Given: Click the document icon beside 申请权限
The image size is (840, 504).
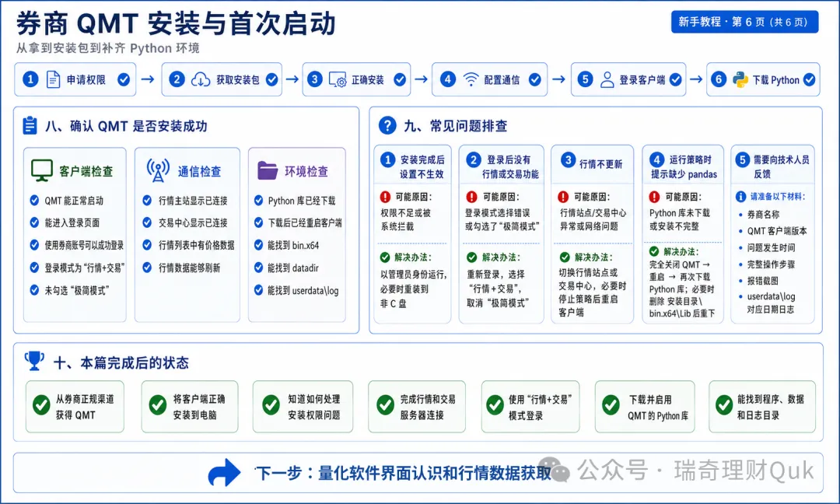Looking at the screenshot, I should pyautogui.click(x=53, y=80).
